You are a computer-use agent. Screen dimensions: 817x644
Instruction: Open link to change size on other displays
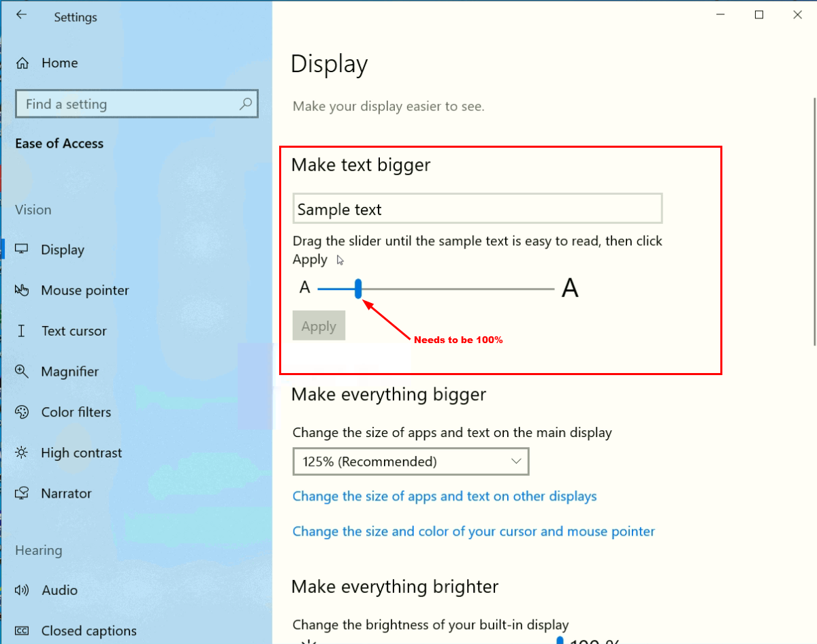pyautogui.click(x=445, y=496)
